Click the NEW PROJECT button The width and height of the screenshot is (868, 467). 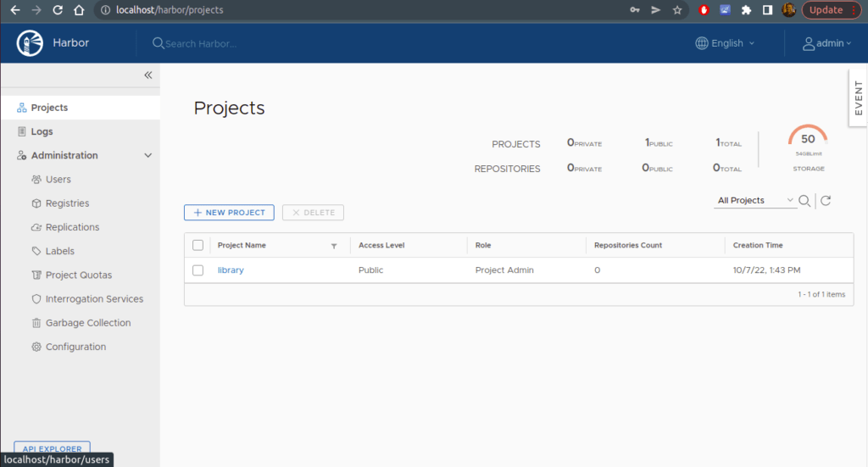pos(229,213)
